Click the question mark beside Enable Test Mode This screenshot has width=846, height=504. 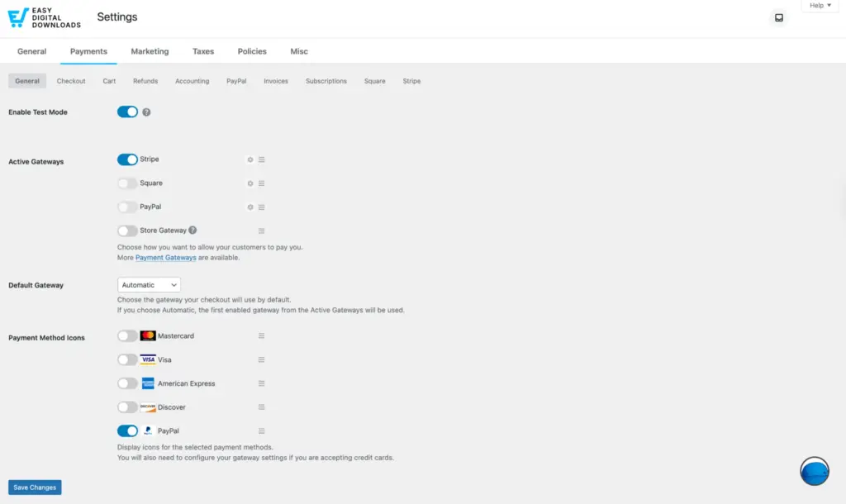point(145,112)
